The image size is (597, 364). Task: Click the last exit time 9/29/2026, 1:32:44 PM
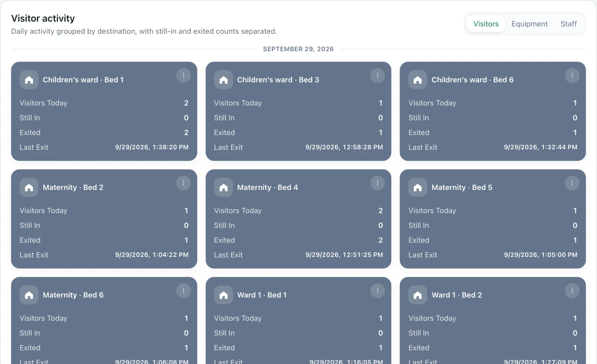point(541,147)
